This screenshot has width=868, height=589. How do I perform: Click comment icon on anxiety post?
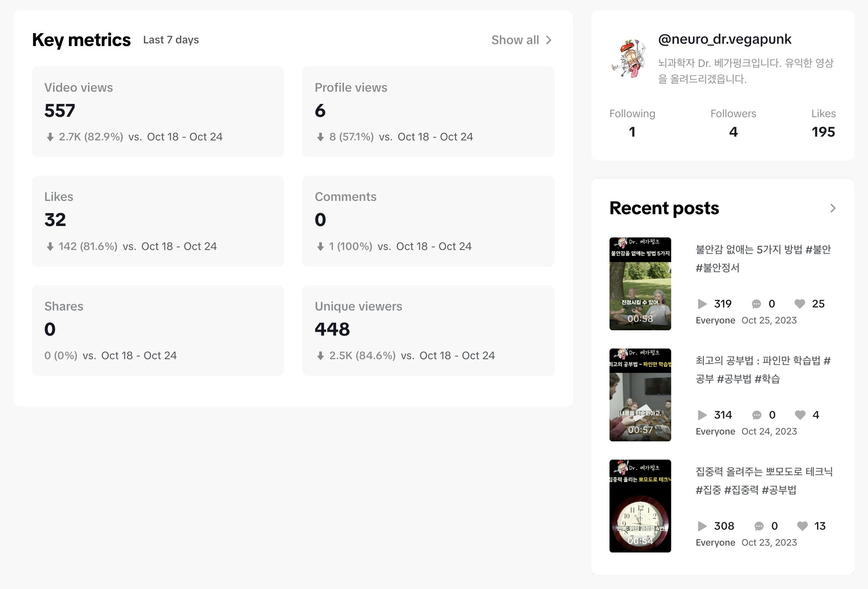(x=756, y=304)
